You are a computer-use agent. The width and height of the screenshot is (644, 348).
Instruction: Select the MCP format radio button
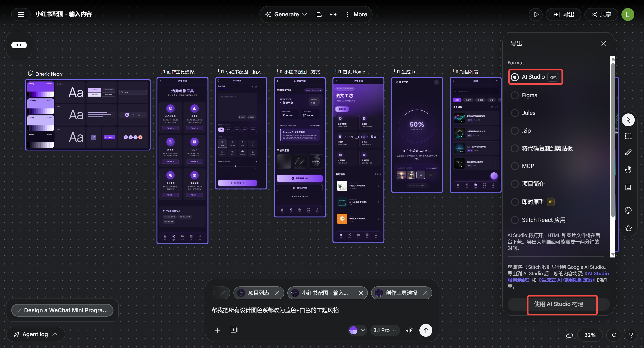pyautogui.click(x=515, y=166)
